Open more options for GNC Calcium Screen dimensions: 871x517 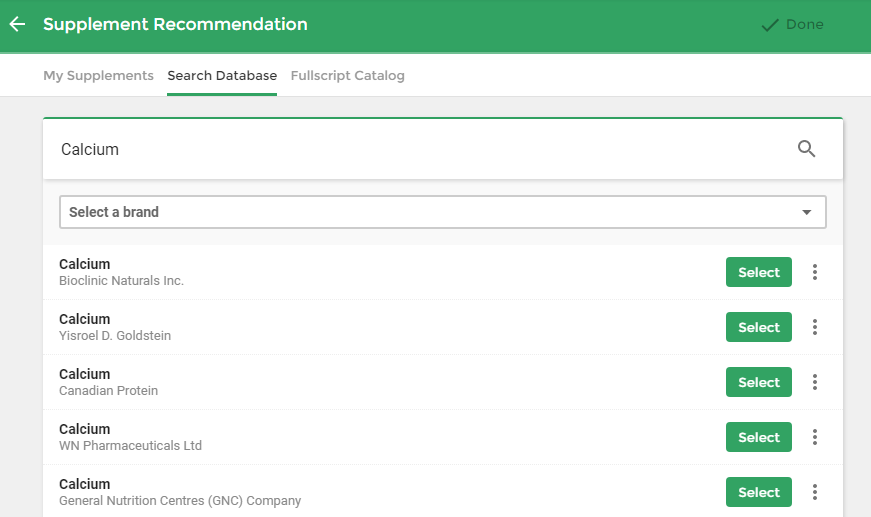point(814,492)
